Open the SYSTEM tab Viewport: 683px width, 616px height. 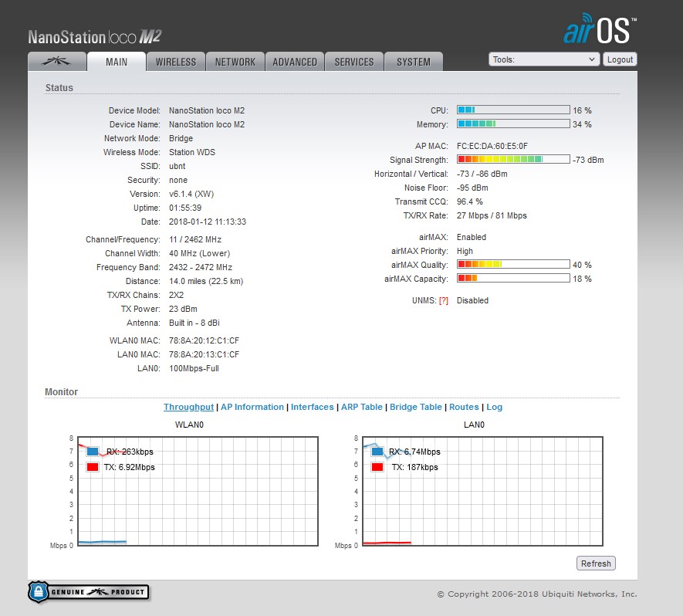[414, 62]
